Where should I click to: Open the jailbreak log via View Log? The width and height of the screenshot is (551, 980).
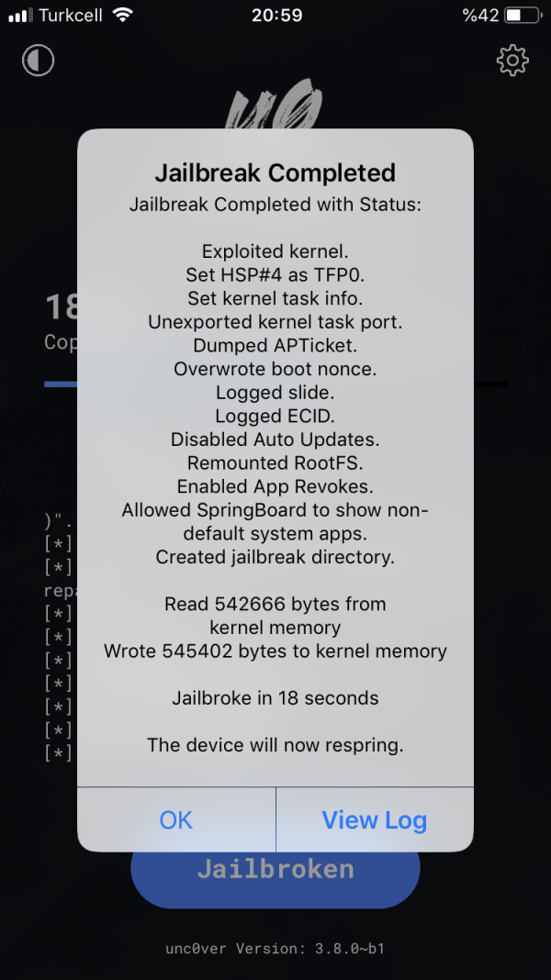point(374,819)
